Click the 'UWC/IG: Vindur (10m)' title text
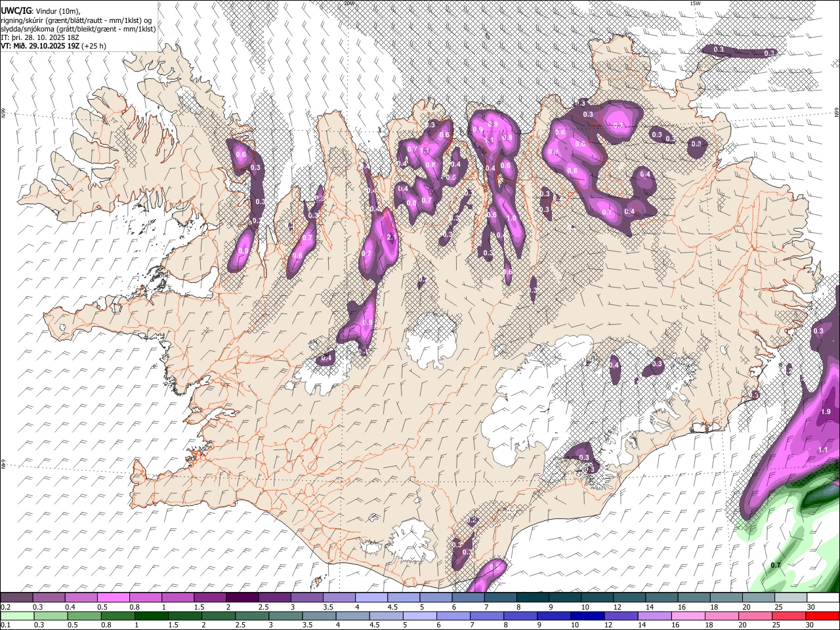This screenshot has width=840, height=630. pos(41,11)
